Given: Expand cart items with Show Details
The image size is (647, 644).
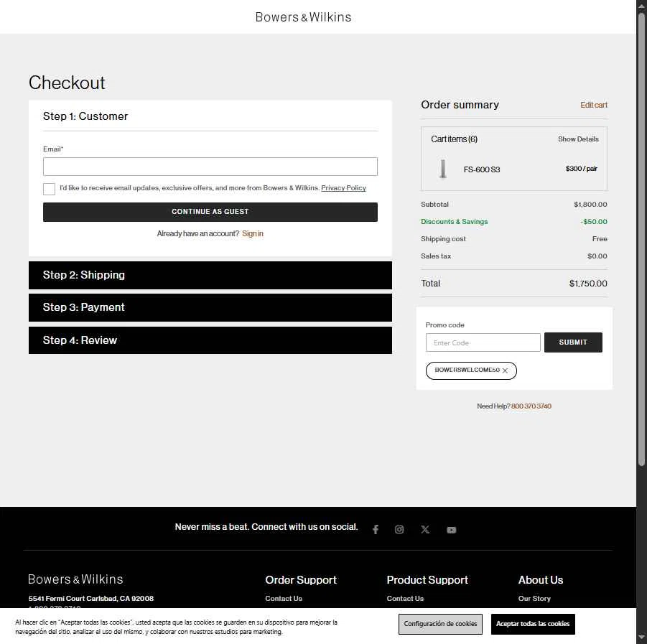Looking at the screenshot, I should pos(578,139).
